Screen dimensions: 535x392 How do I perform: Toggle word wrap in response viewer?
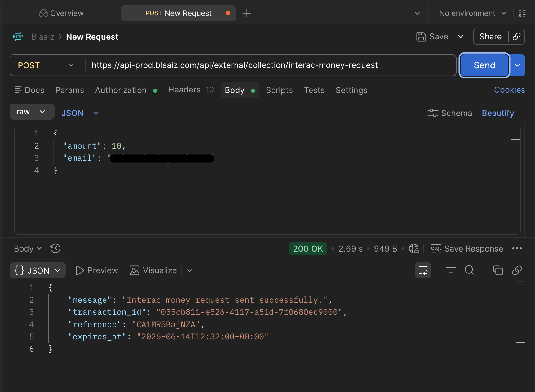[423, 270]
